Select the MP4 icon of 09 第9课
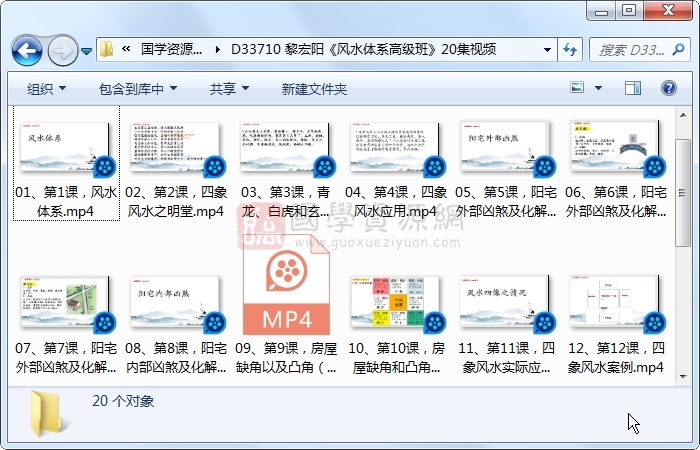The height and width of the screenshot is (450, 700). click(x=286, y=285)
